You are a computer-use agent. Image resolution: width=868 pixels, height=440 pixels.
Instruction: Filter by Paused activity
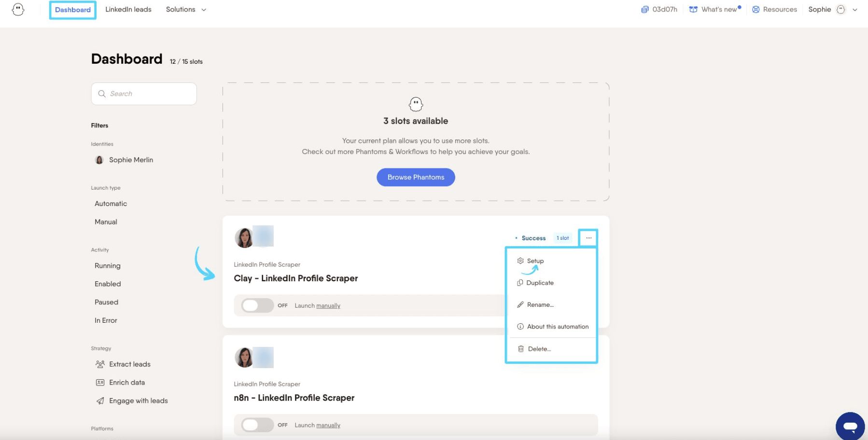click(106, 302)
